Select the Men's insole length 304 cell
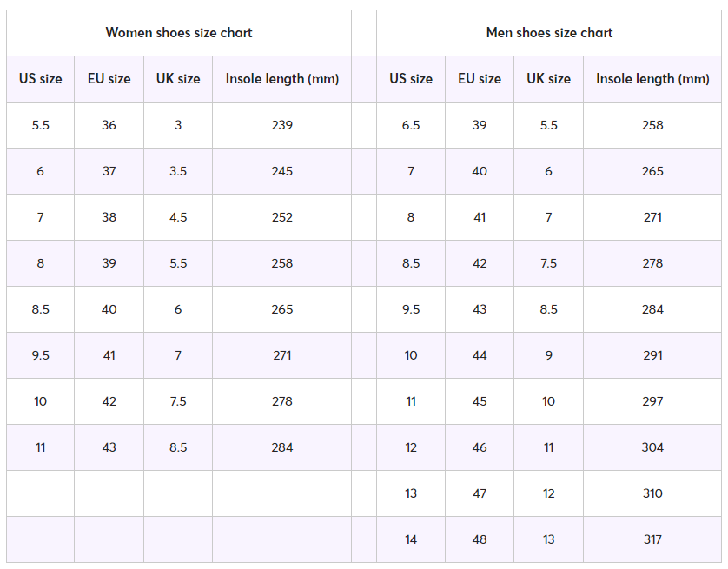The height and width of the screenshot is (569, 728). coord(652,447)
